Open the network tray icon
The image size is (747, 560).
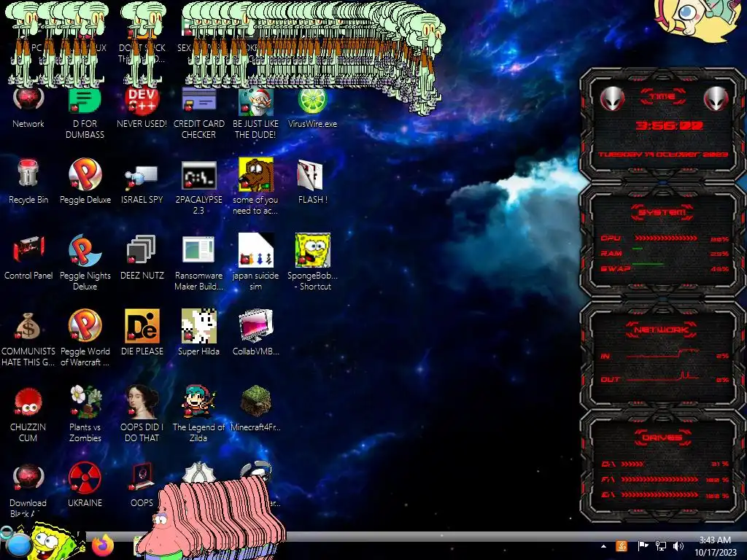pyautogui.click(x=660, y=546)
